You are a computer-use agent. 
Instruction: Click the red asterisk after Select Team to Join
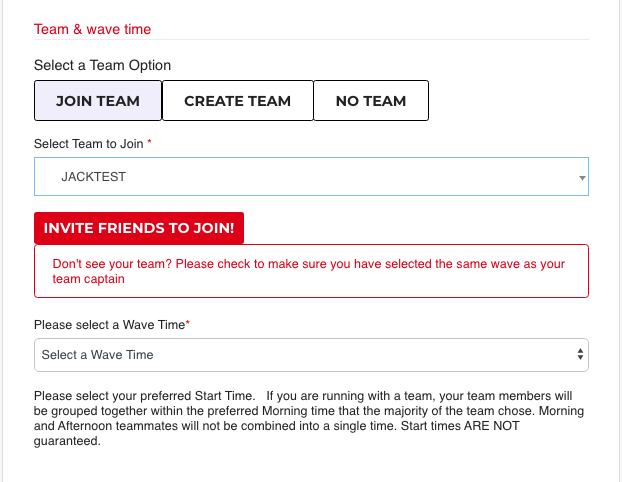[150, 141]
